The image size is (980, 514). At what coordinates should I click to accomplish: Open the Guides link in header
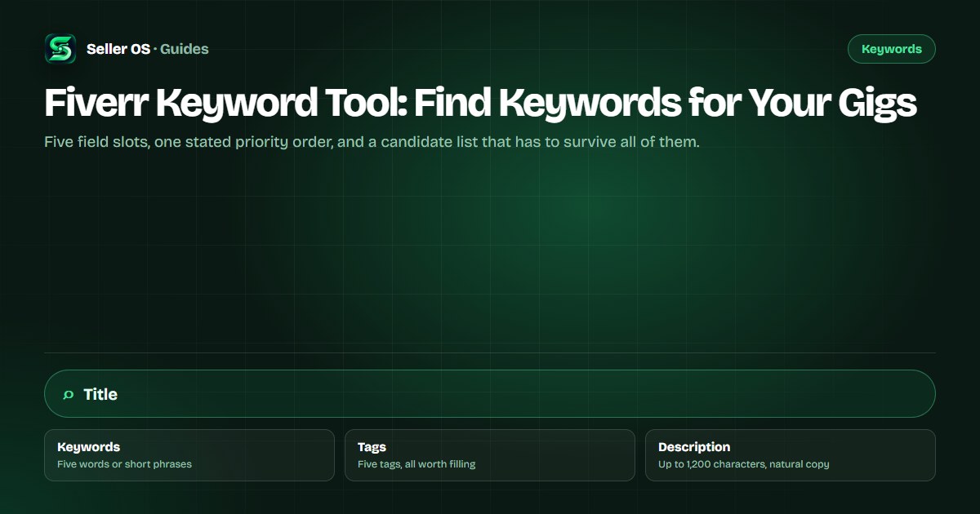(185, 49)
